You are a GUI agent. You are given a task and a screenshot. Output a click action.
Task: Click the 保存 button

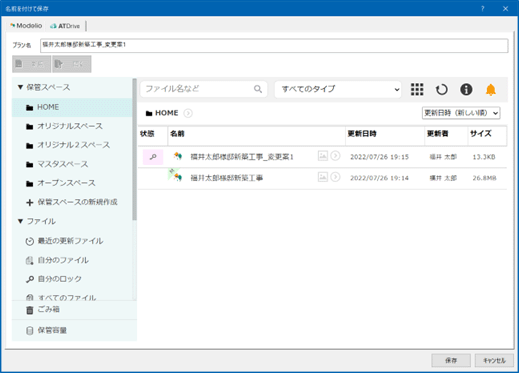click(451, 360)
